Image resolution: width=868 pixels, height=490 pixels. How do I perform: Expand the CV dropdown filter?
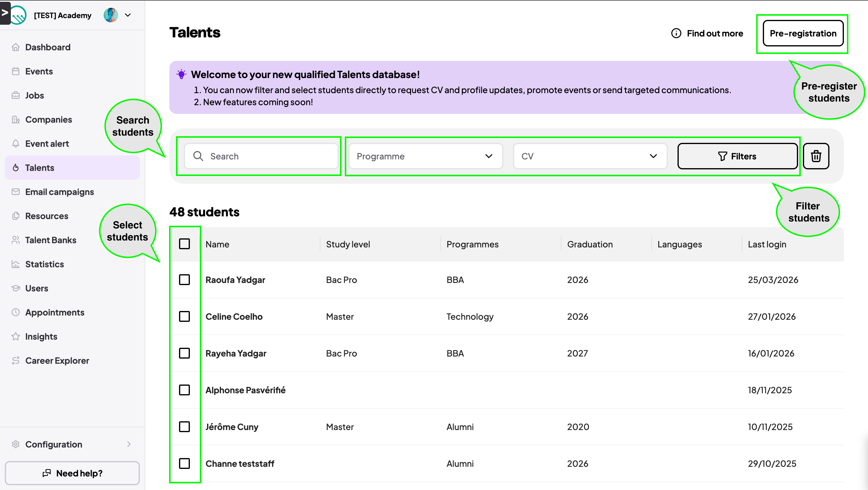[x=590, y=156]
